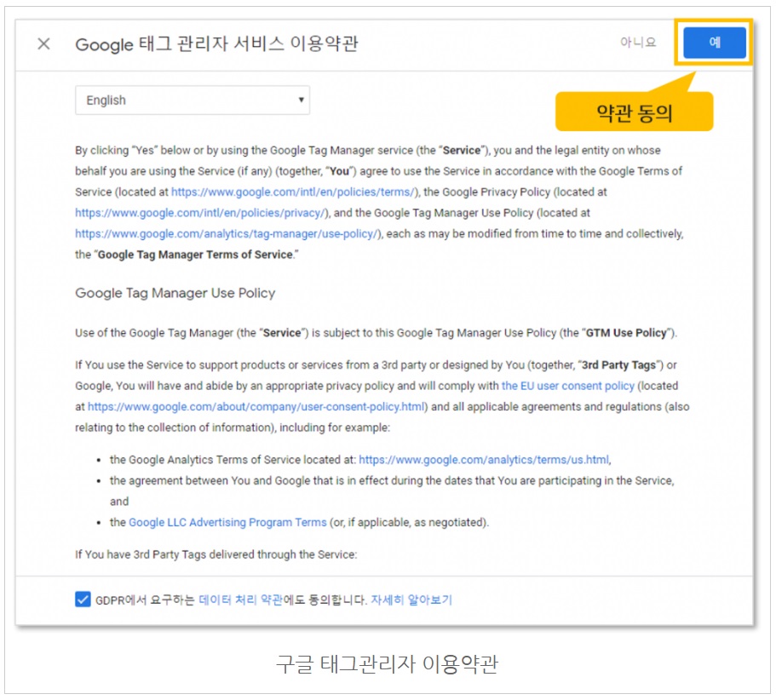Open the google.com/intl/en/policies/privacy/ link

(201, 213)
